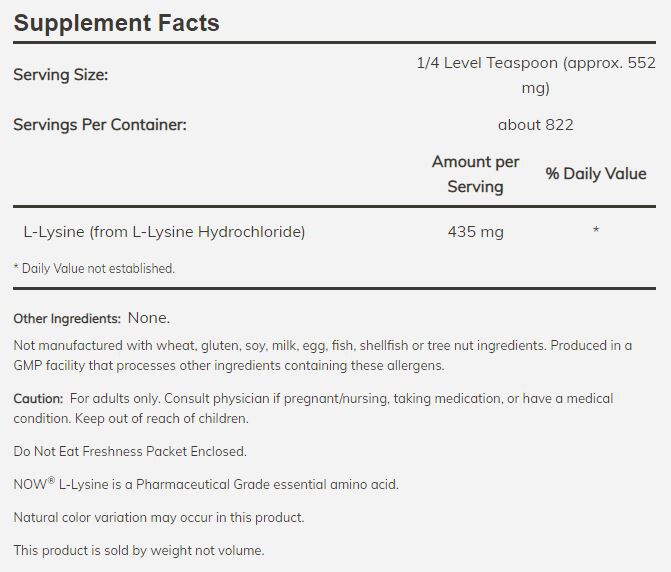Click the Other Ingredients label

[67, 319]
